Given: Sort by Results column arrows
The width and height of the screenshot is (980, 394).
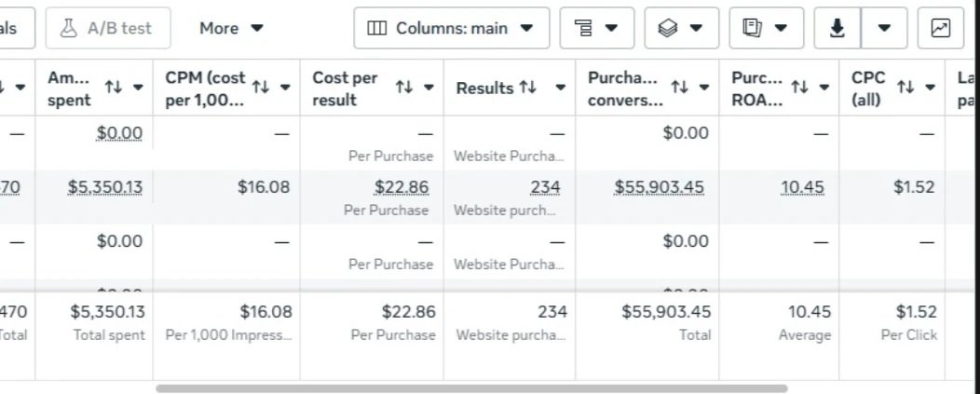Looking at the screenshot, I should point(527,88).
